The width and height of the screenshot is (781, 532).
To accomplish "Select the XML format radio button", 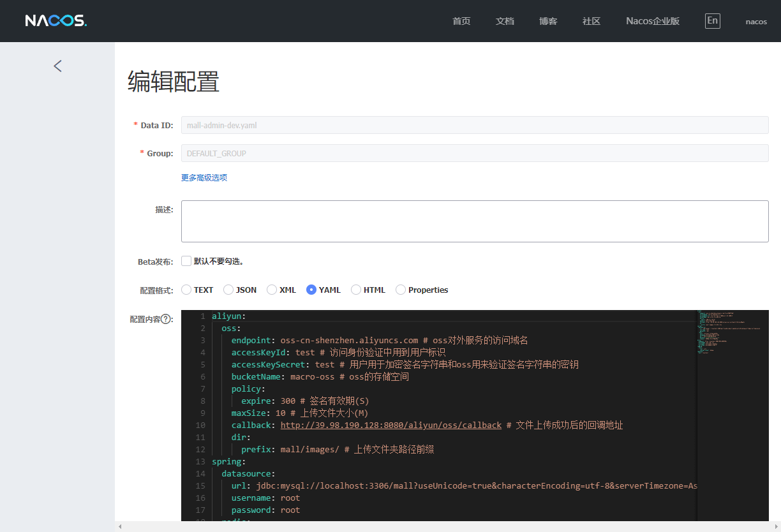I will click(272, 290).
